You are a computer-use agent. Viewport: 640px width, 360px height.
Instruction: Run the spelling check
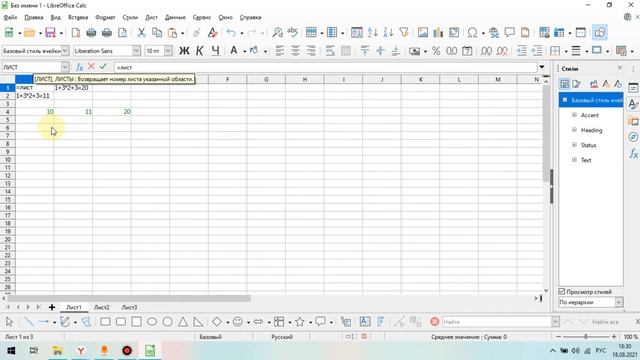point(293,33)
